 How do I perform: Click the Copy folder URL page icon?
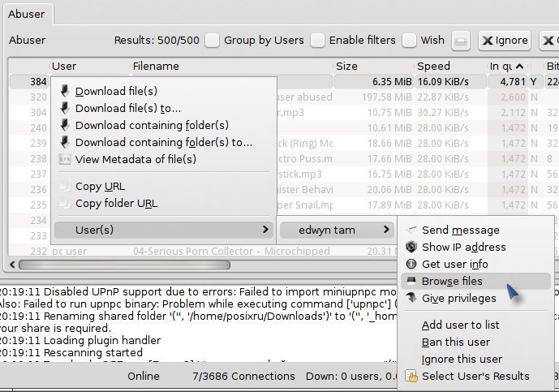(x=65, y=204)
